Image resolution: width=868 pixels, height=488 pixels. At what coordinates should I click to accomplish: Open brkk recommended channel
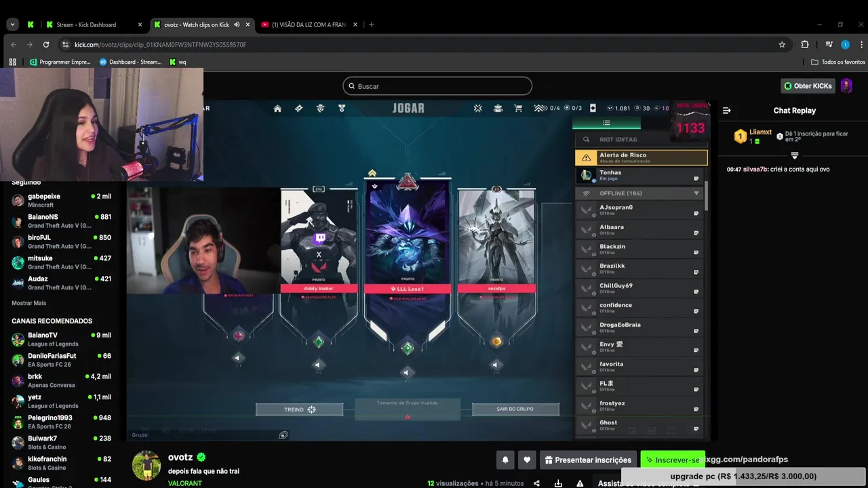pyautogui.click(x=61, y=381)
